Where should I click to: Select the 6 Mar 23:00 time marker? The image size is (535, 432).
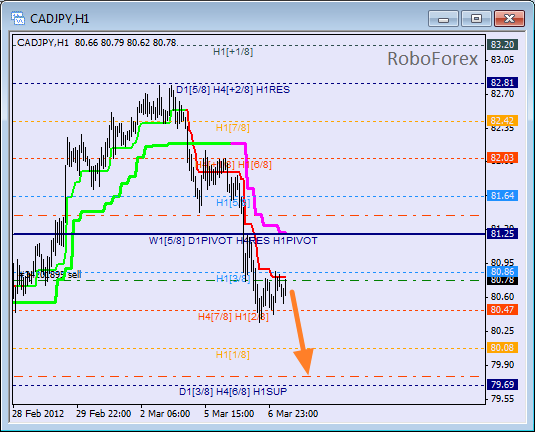(293, 414)
